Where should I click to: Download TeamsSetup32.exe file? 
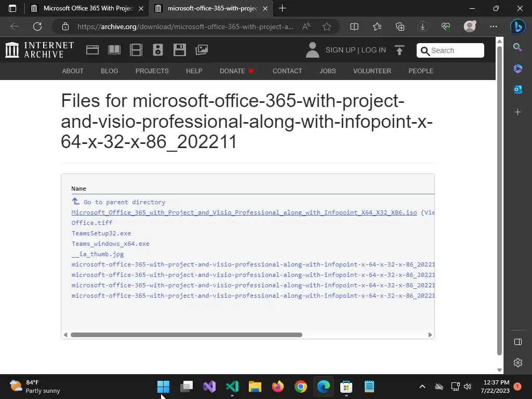click(x=101, y=233)
